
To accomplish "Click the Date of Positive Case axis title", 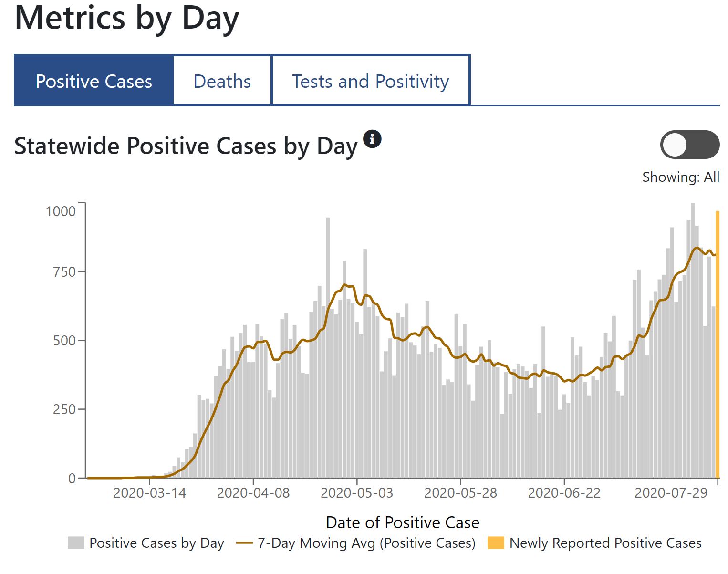I will (x=403, y=522).
